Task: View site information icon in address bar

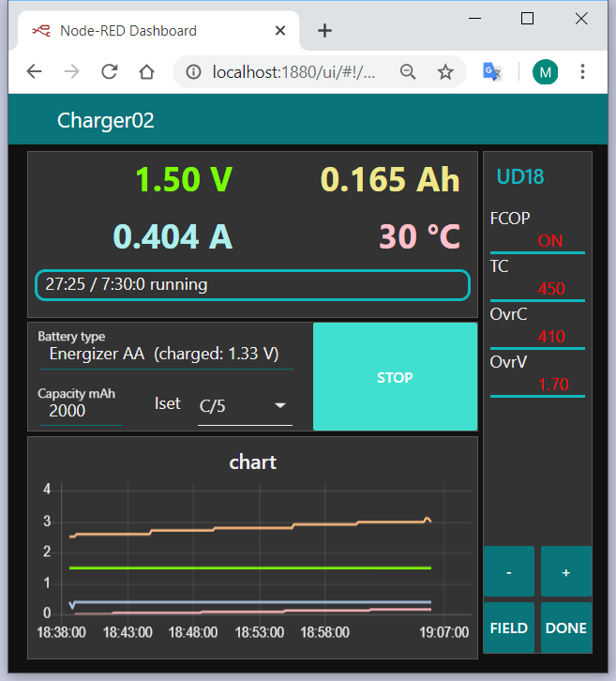Action: (x=193, y=72)
